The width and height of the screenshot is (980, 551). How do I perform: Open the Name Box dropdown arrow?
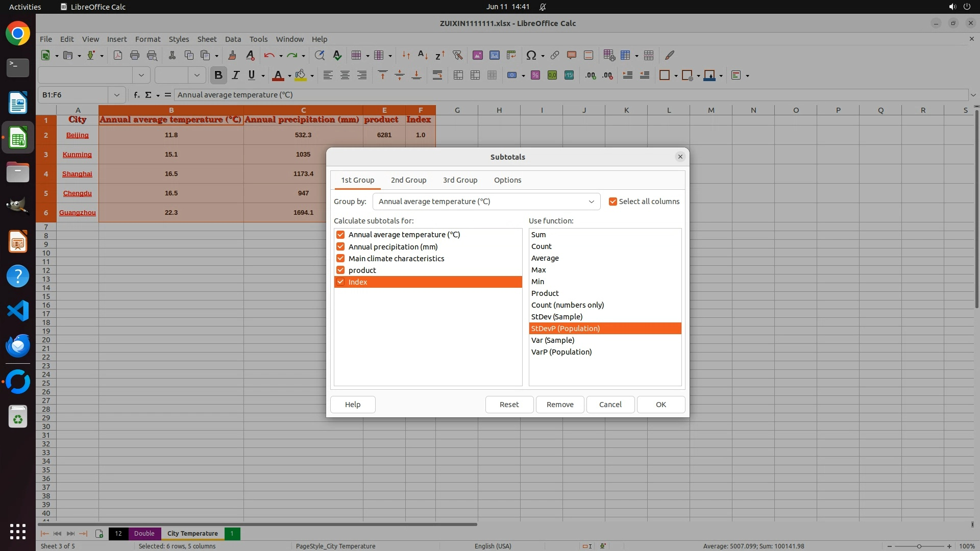coord(116,95)
